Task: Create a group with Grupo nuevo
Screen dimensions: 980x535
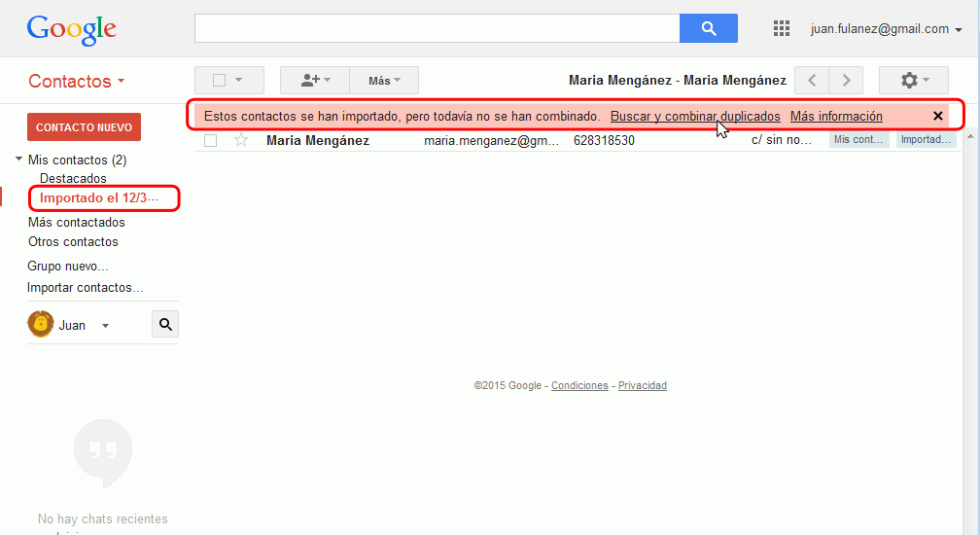Action: pyautogui.click(x=67, y=267)
